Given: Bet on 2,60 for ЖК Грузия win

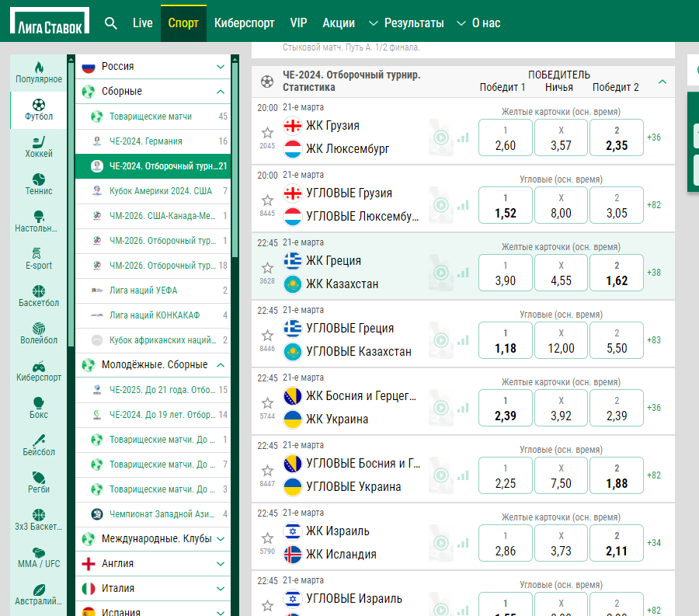Looking at the screenshot, I should [x=505, y=137].
